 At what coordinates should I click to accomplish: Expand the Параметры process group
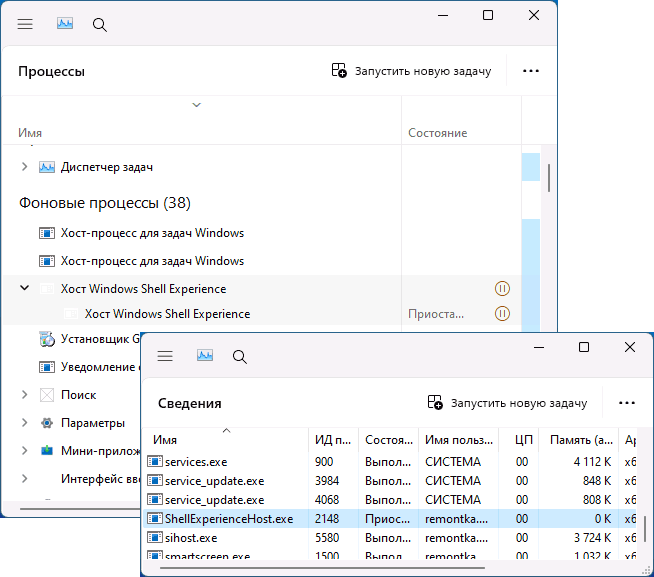coord(25,423)
